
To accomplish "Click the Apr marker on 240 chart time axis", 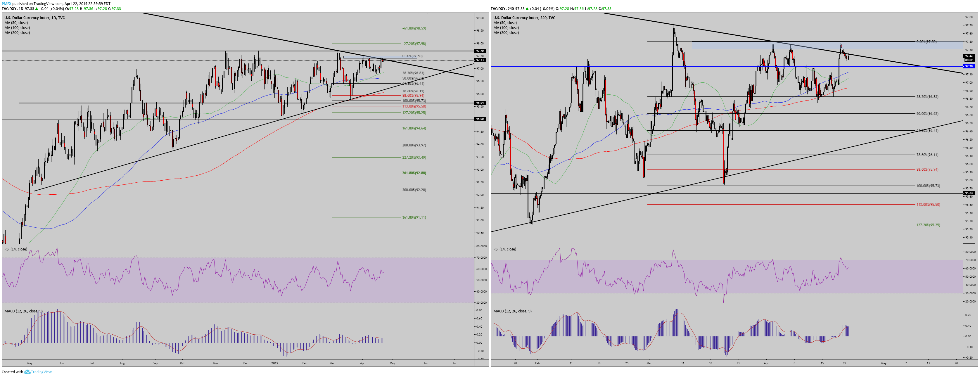I will click(x=766, y=363).
